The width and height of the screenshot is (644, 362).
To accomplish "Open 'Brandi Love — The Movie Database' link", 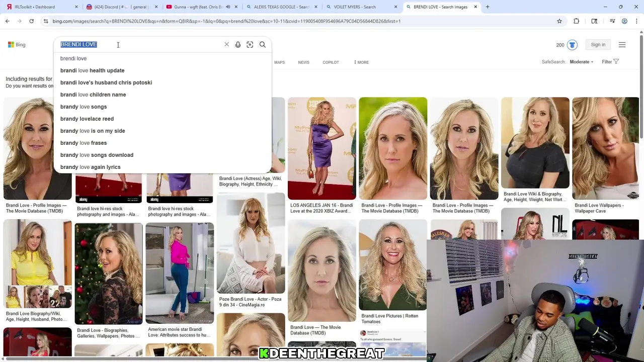I will (x=315, y=330).
